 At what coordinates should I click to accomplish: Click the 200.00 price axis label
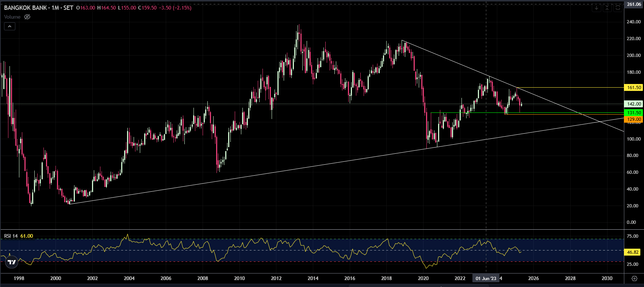tap(634, 56)
